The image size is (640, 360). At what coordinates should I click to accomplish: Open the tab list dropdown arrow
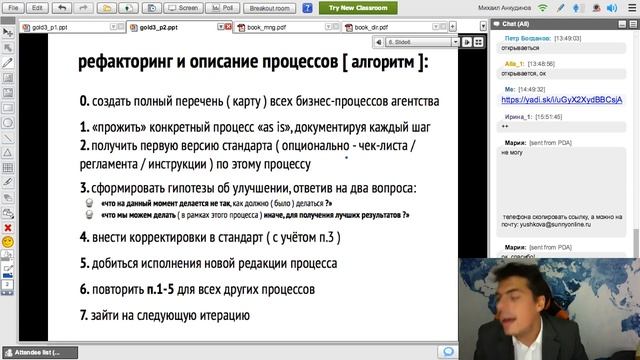pos(483,27)
